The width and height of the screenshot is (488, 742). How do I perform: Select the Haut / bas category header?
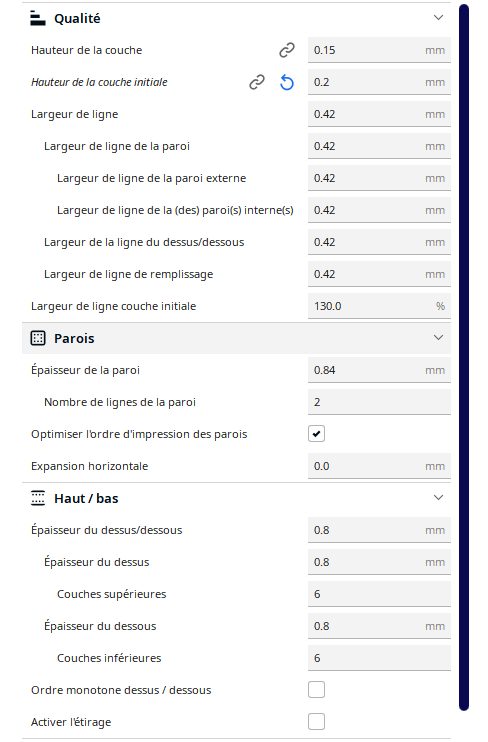point(236,498)
